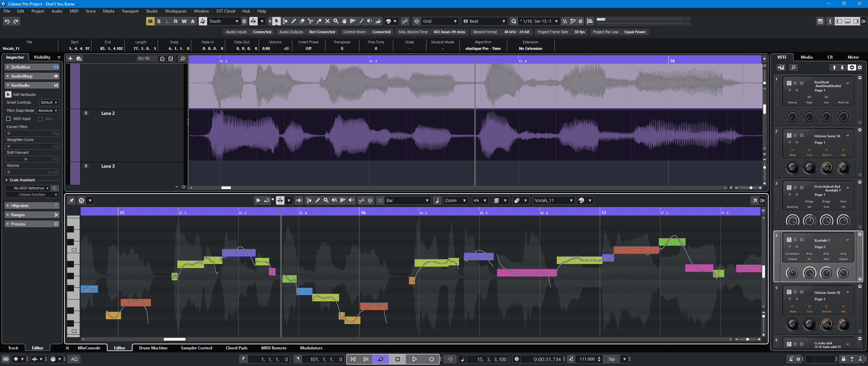
Task: Select the Draw pencil tool in toolbar
Action: coord(293,21)
